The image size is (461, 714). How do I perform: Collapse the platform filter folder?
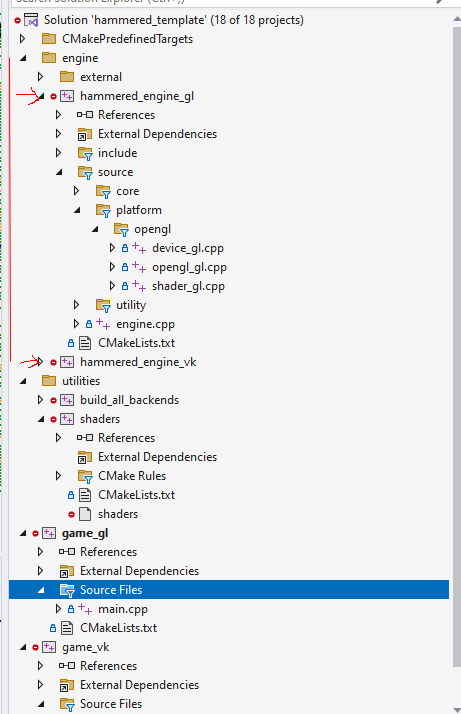[77, 210]
